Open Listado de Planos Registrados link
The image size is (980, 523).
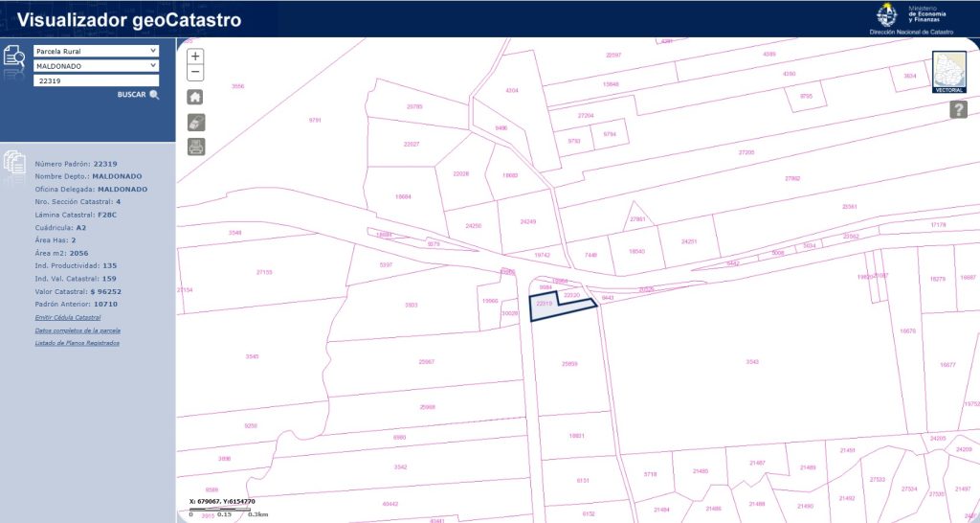point(77,343)
